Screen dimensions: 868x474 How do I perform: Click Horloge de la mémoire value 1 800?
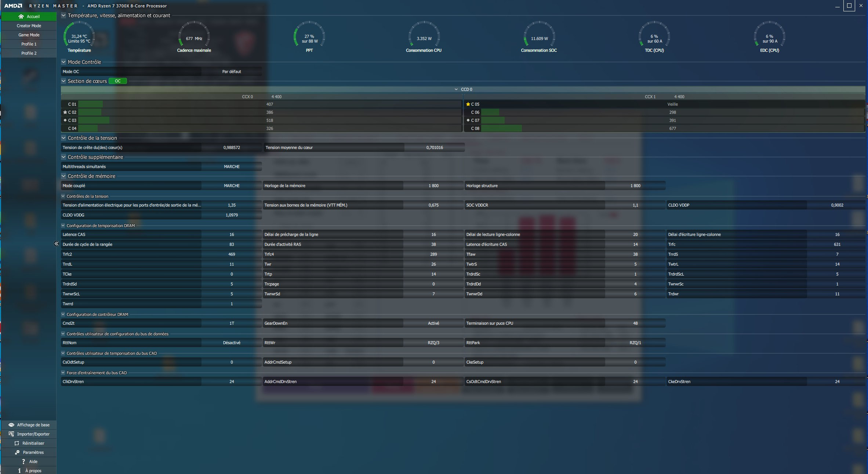point(433,186)
